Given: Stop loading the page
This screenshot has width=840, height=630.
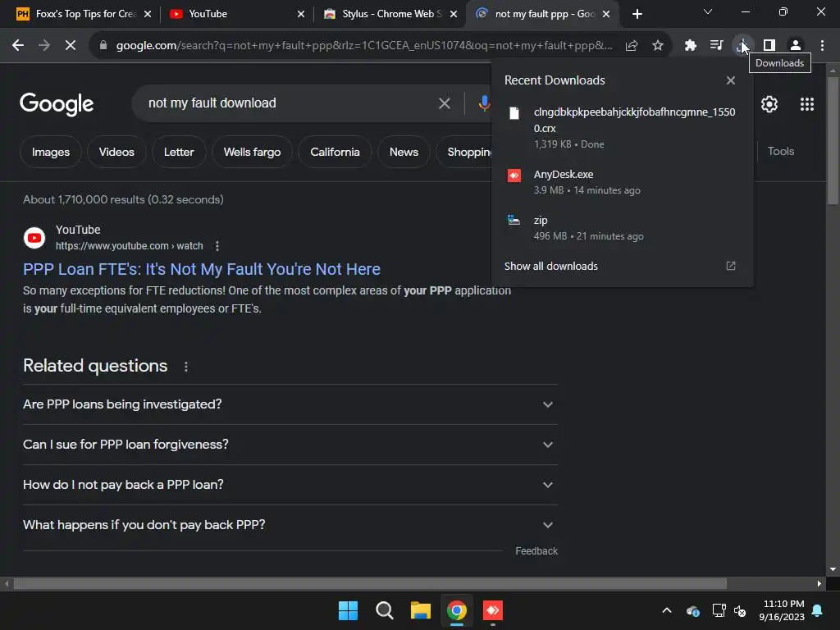Looking at the screenshot, I should pyautogui.click(x=71, y=46).
